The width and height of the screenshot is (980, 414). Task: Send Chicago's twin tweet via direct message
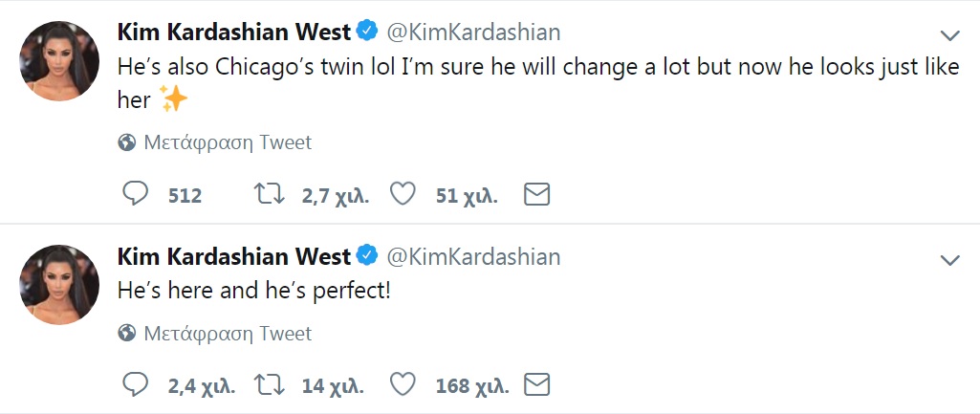[537, 195]
